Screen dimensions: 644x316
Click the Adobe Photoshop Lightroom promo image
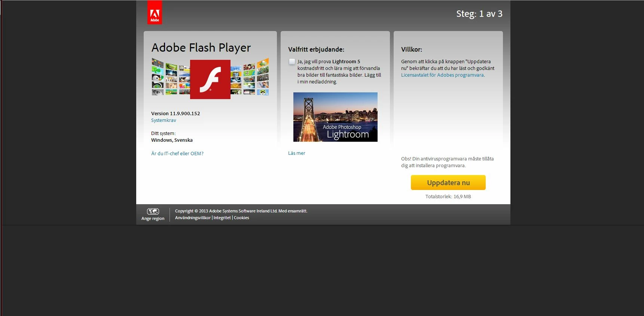335,117
